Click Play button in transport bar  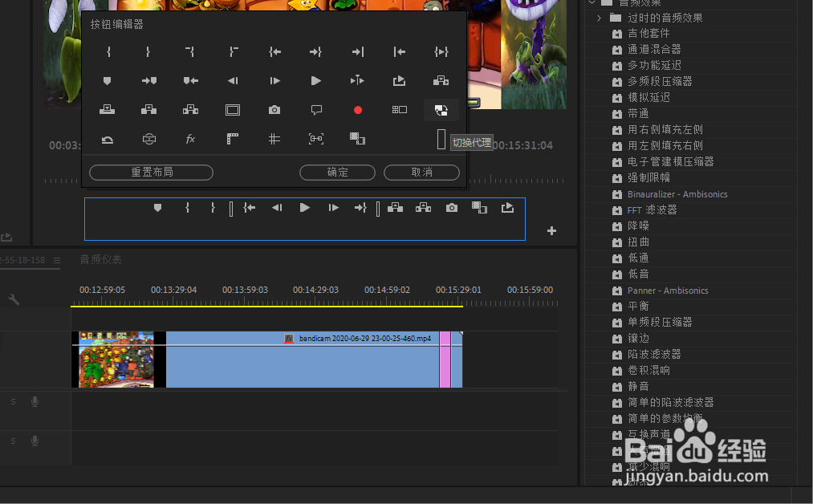pos(305,208)
